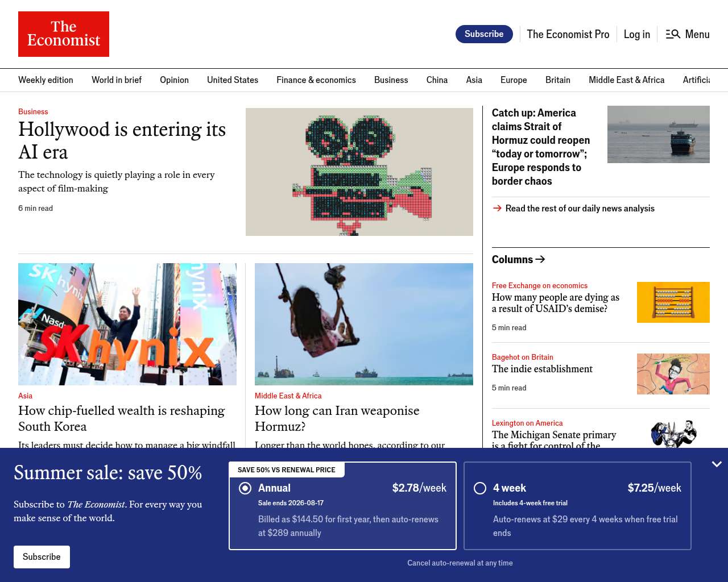This screenshot has height=582, width=728.
Task: Open Britain section
Action: pyautogui.click(x=558, y=80)
